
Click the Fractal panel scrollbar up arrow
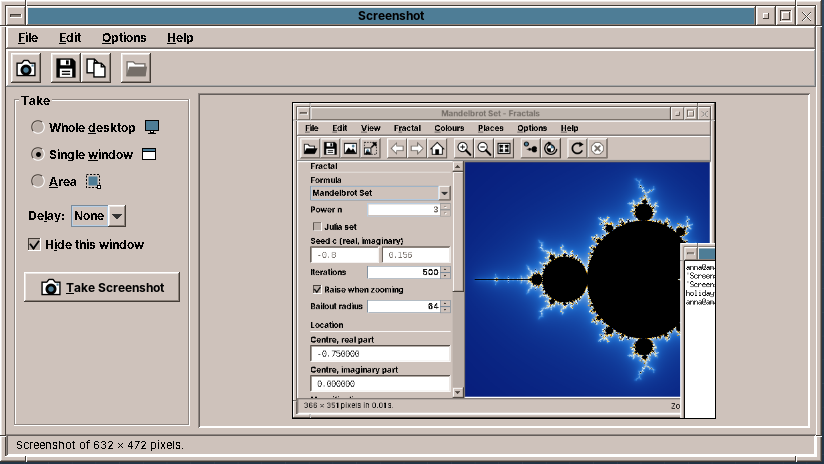point(458,167)
